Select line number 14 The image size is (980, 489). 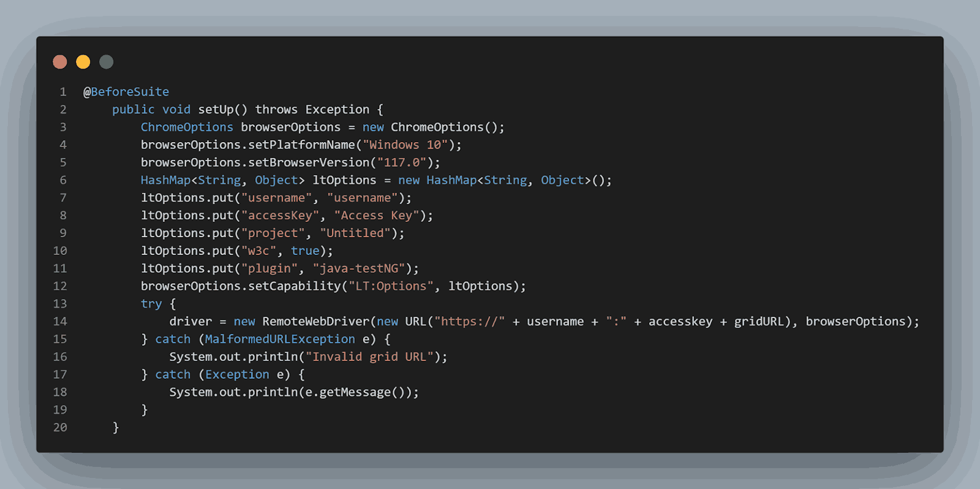coord(60,322)
